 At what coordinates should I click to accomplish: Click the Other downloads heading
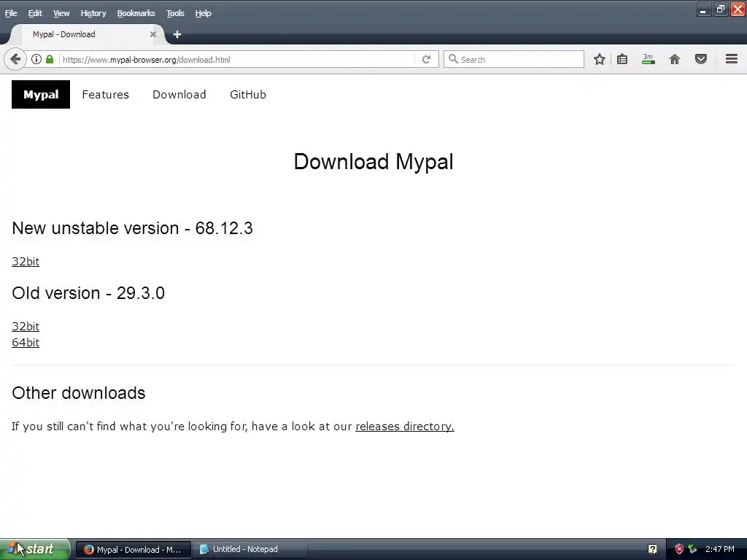(79, 393)
